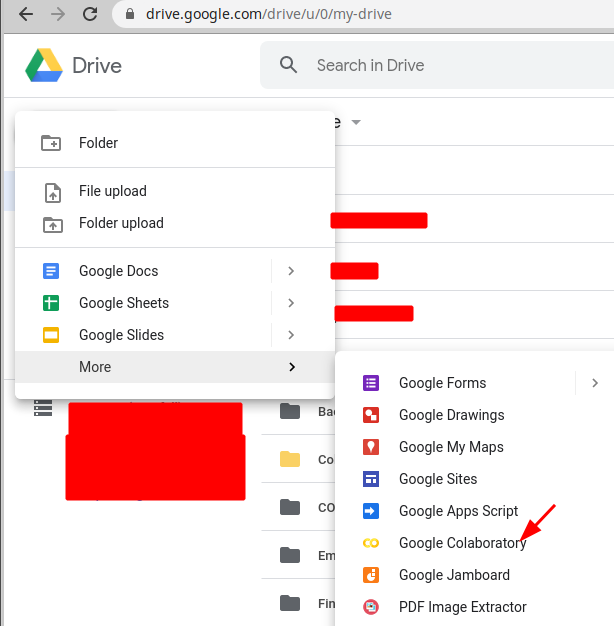Click the Google Drive logo
Image resolution: width=614 pixels, height=626 pixels.
[44, 65]
